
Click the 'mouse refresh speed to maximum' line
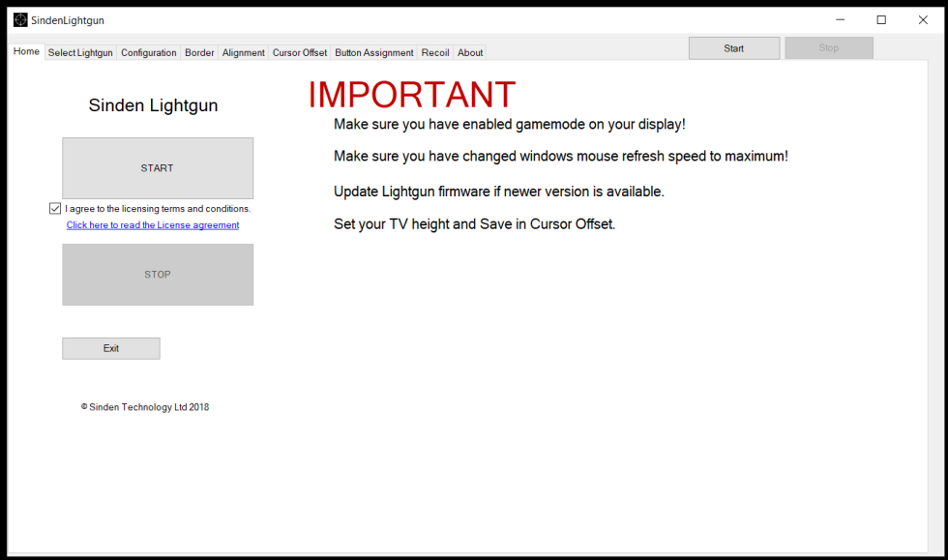[x=561, y=156]
